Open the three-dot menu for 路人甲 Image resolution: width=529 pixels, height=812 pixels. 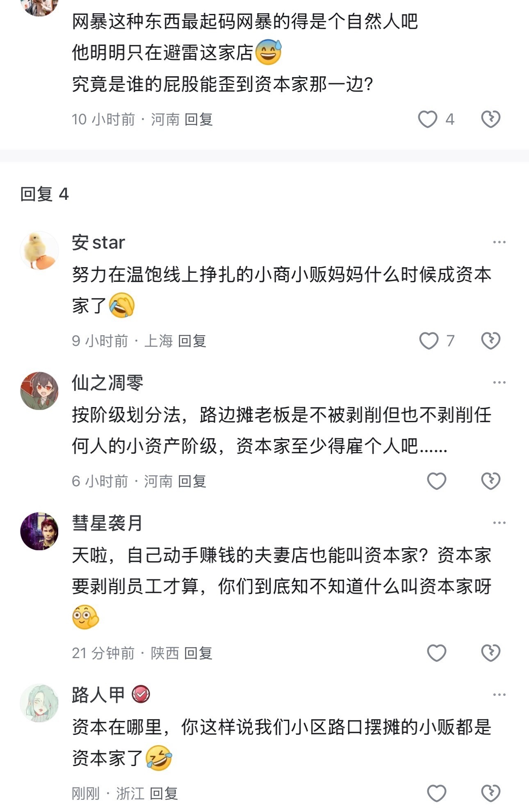(499, 695)
